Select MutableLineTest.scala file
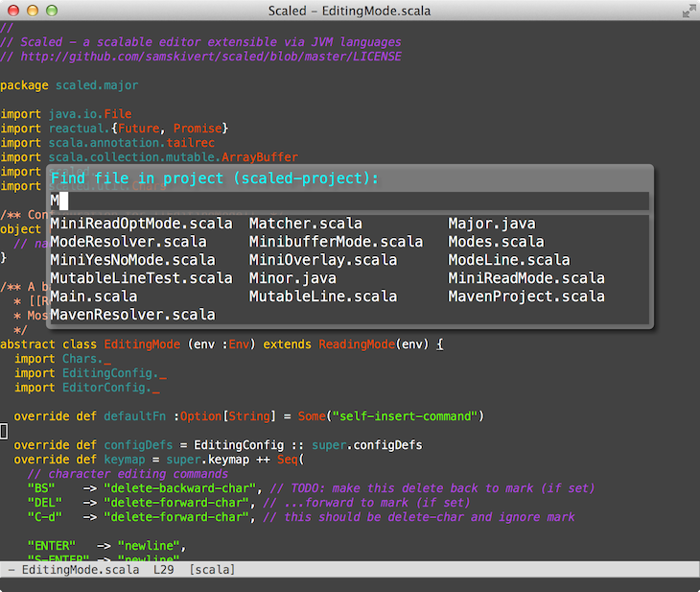The height and width of the screenshot is (592, 700). (x=142, y=278)
